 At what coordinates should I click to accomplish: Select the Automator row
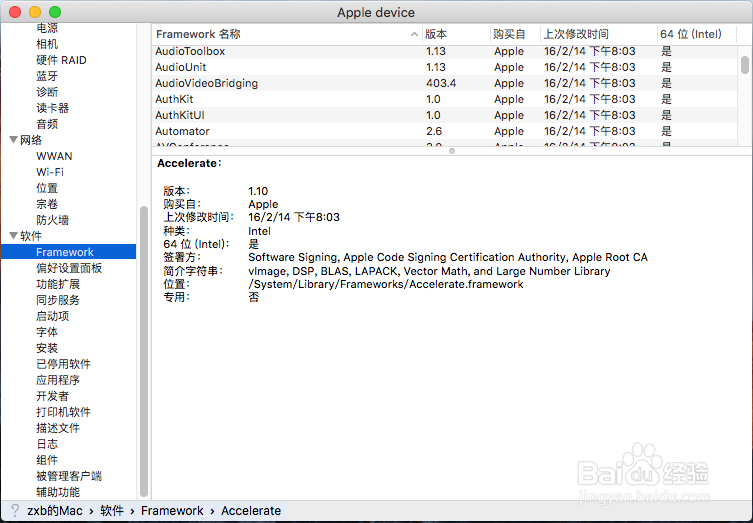coord(445,131)
